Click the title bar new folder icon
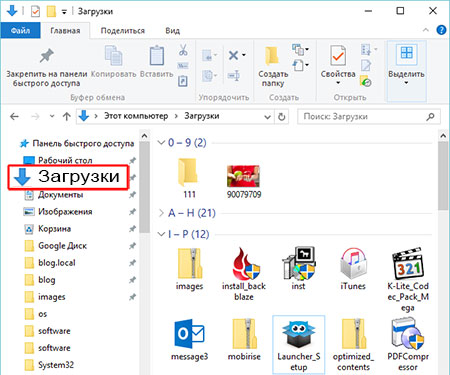Viewport: 450px width, 375px height. point(51,12)
